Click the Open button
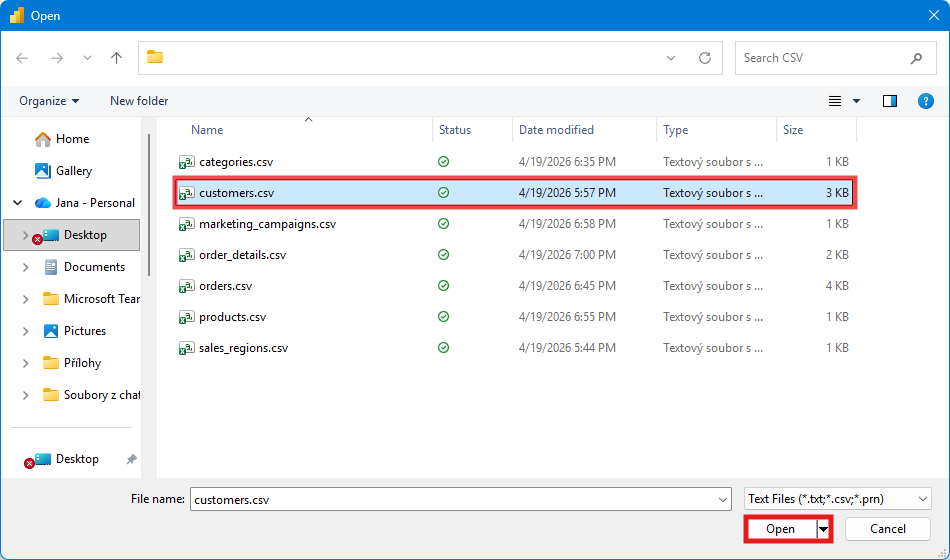The image size is (950, 560). coord(780,529)
